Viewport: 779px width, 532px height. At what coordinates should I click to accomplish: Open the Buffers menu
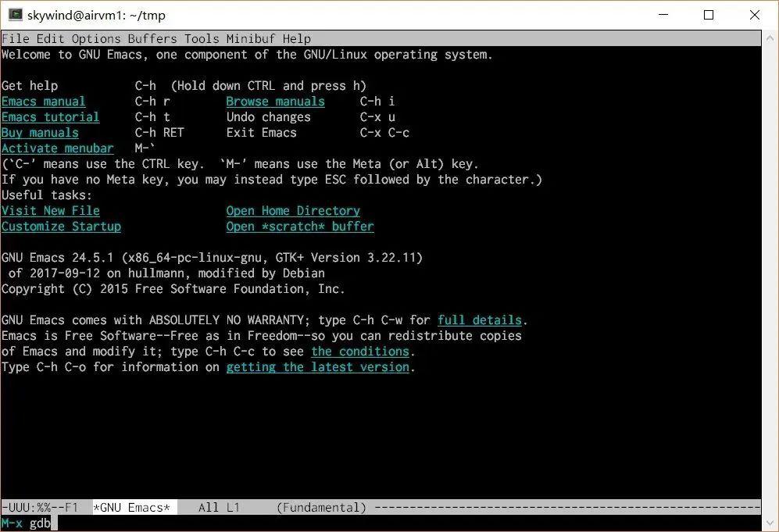coord(152,39)
